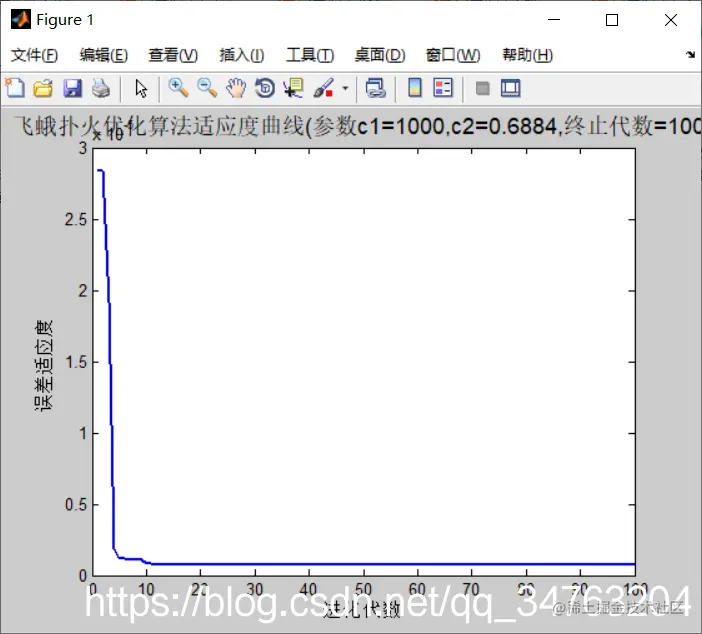Select the Edit Plot arrow tool
Image resolution: width=702 pixels, height=634 pixels.
[141, 88]
